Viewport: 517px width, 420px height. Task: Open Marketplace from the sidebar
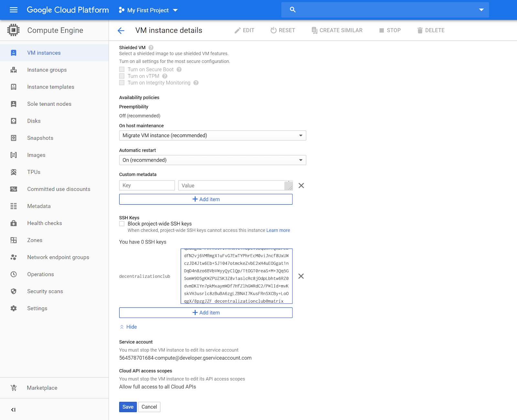(x=42, y=388)
